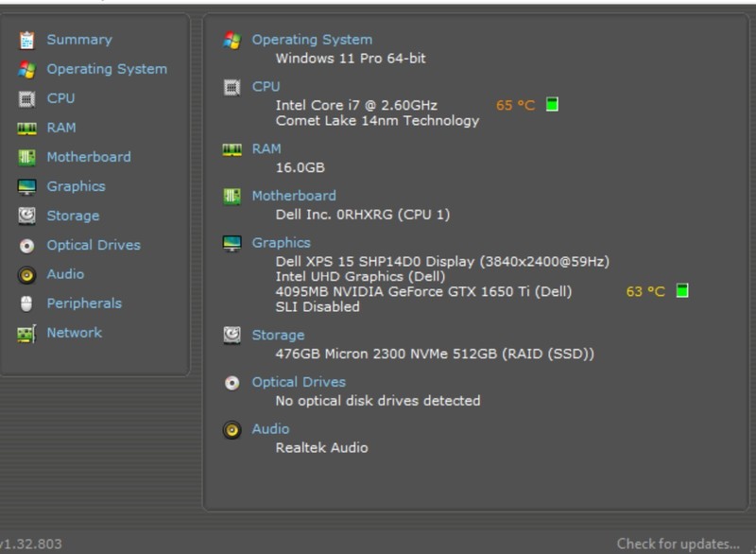Click the CPU chip icon in sidebar
This screenshot has width=756, height=554.
(x=27, y=99)
